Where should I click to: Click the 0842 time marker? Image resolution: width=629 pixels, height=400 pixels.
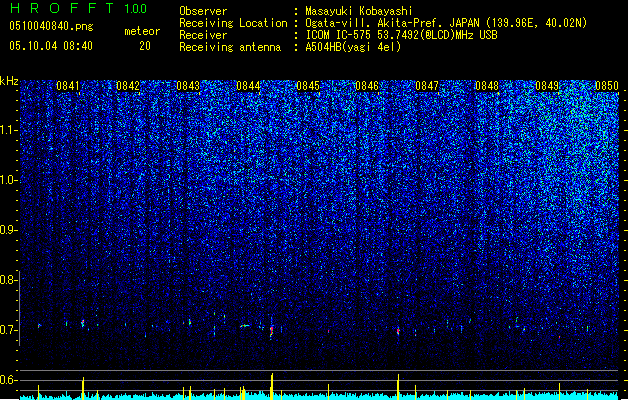[128, 86]
